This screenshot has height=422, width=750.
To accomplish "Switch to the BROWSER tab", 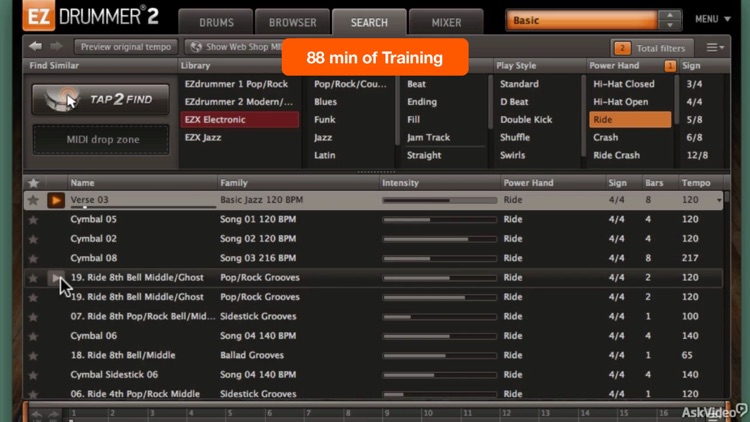I will click(x=292, y=22).
